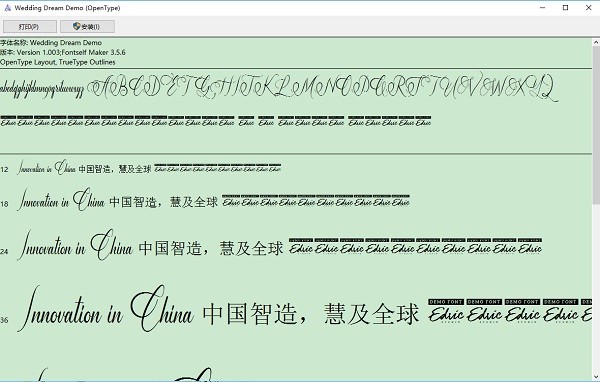Click 'Innovation in China' in the 18pt sample

[60, 199]
